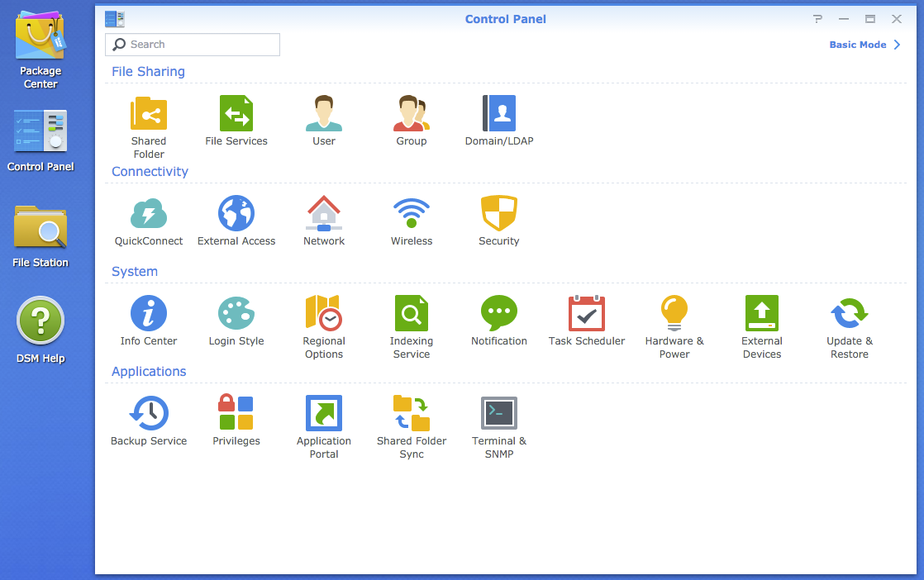This screenshot has width=924, height=580.
Task: Open DSM Help desktop shortcut
Action: tap(40, 323)
